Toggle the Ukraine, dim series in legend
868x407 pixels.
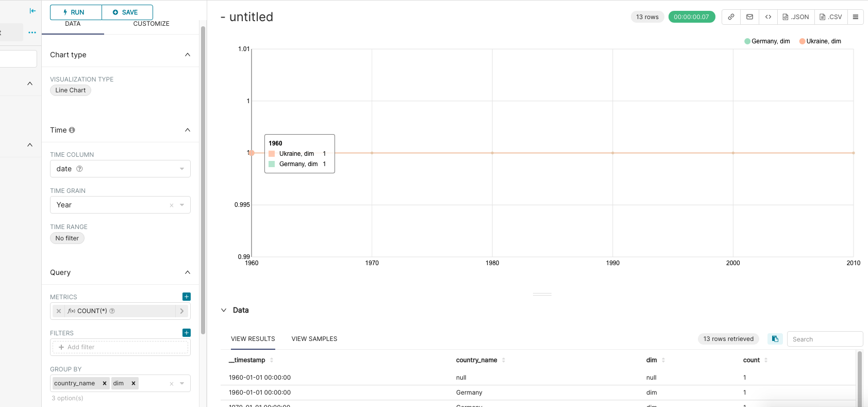pyautogui.click(x=820, y=41)
